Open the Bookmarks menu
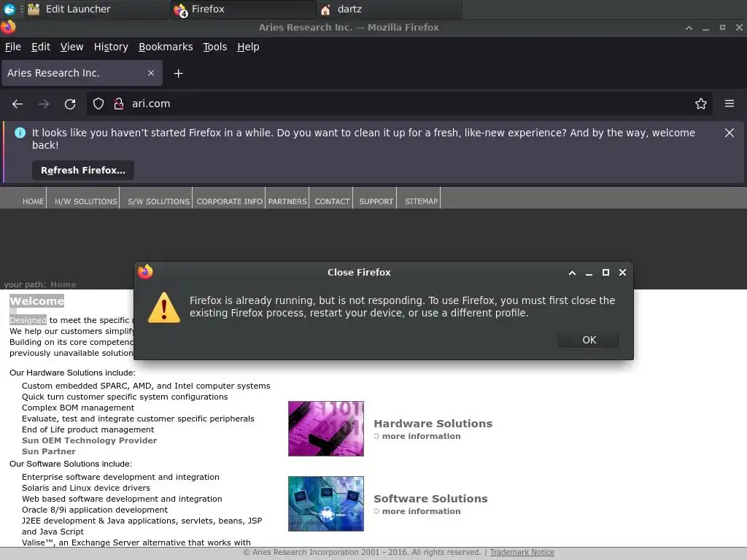Viewport: 747px width, 560px height. coord(166,47)
